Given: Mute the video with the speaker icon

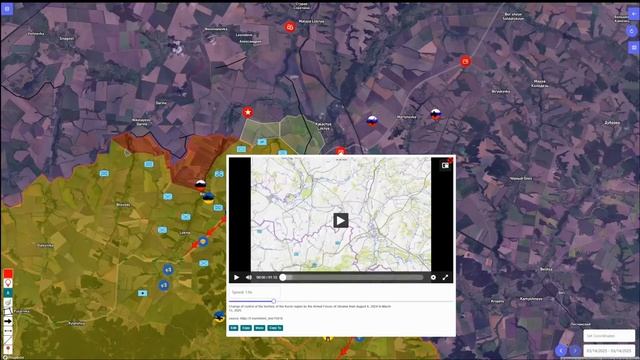Looking at the screenshot, I should coord(249,277).
